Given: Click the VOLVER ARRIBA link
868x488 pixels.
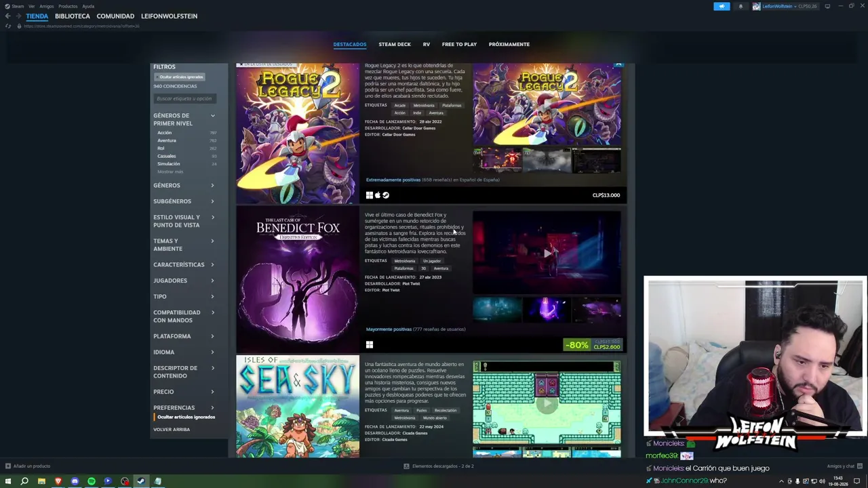Looking at the screenshot, I should pos(172,430).
